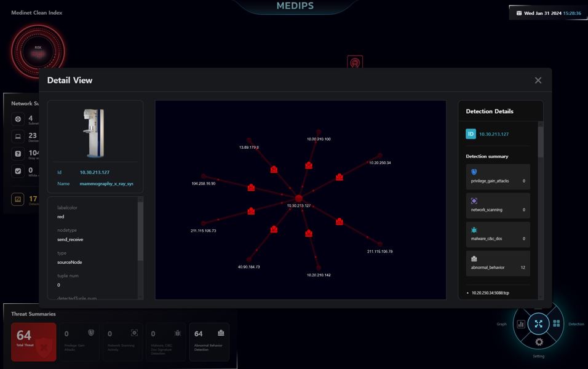Click the Detection Details panel scrollbar
Image resolution: width=588 pixels, height=369 pixels.
click(x=541, y=141)
